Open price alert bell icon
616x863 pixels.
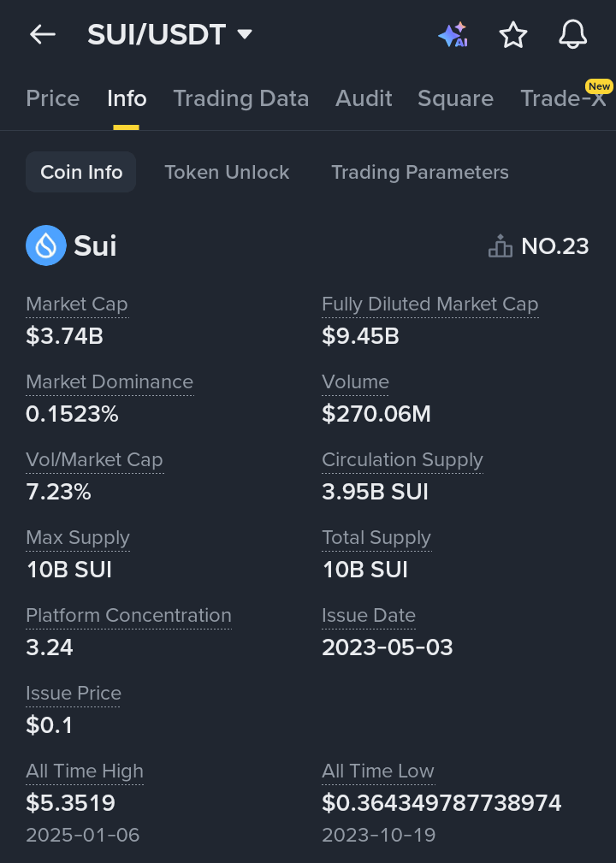tap(572, 34)
